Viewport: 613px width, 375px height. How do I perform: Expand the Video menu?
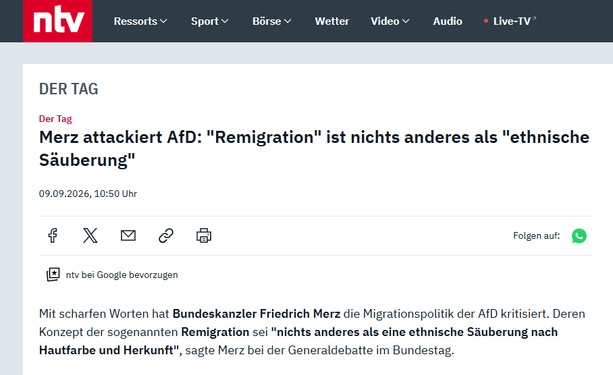click(x=390, y=21)
